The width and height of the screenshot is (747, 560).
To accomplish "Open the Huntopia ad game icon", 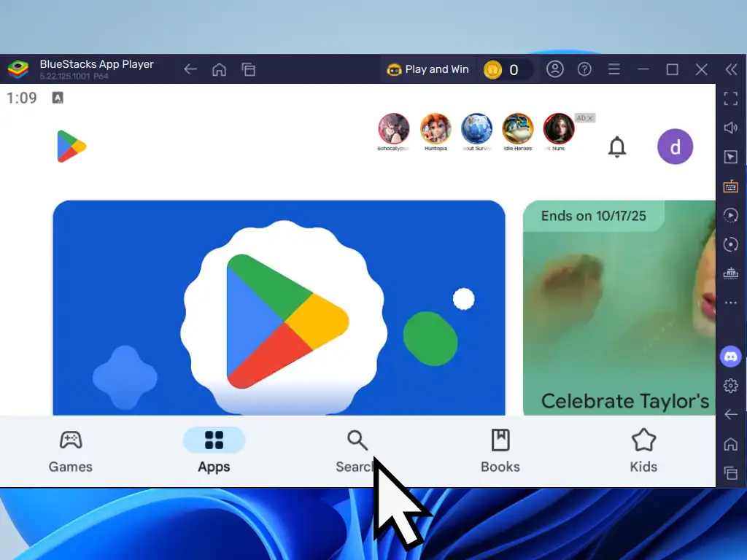I will pyautogui.click(x=436, y=130).
